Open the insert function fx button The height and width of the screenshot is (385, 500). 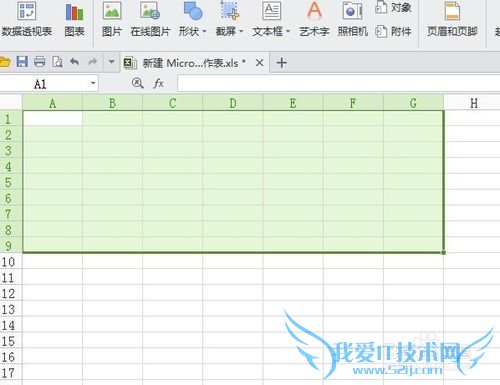[159, 83]
